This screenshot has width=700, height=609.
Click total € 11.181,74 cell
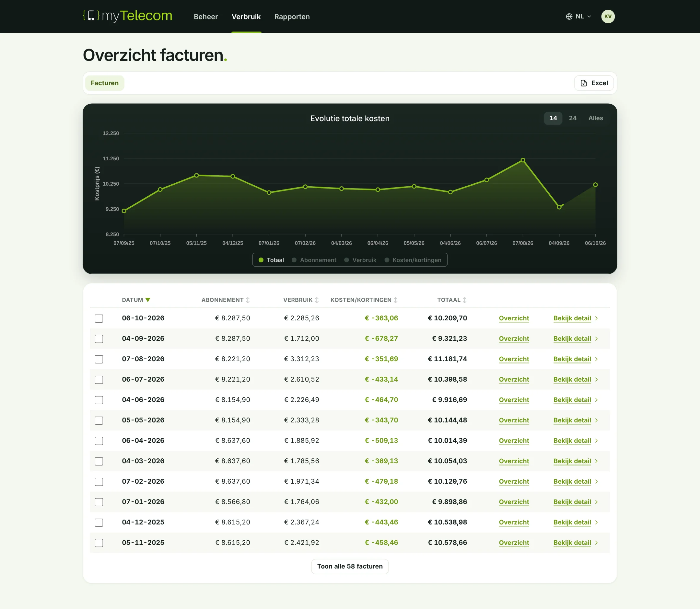(x=448, y=359)
